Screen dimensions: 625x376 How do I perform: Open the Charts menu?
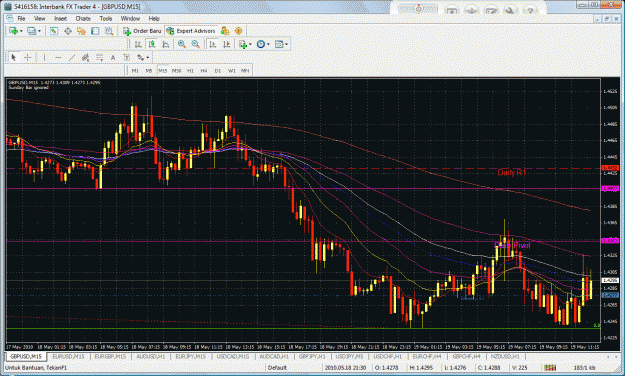[83, 19]
